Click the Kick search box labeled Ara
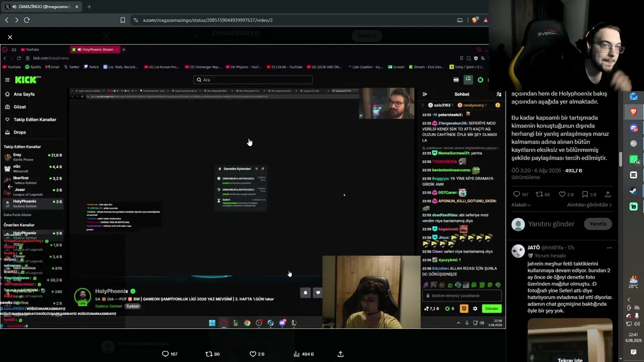644x362 pixels. (253, 80)
